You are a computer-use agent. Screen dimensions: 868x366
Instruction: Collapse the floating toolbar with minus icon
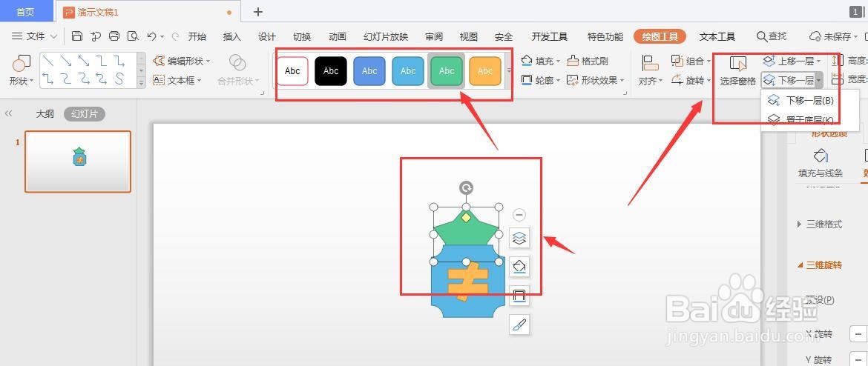(519, 215)
